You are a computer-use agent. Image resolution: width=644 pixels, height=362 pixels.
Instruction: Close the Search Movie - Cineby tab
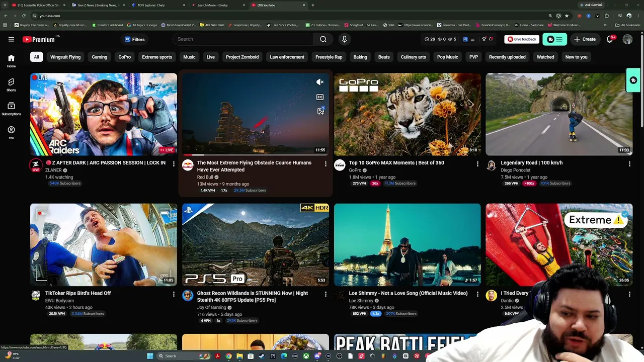[x=244, y=5]
